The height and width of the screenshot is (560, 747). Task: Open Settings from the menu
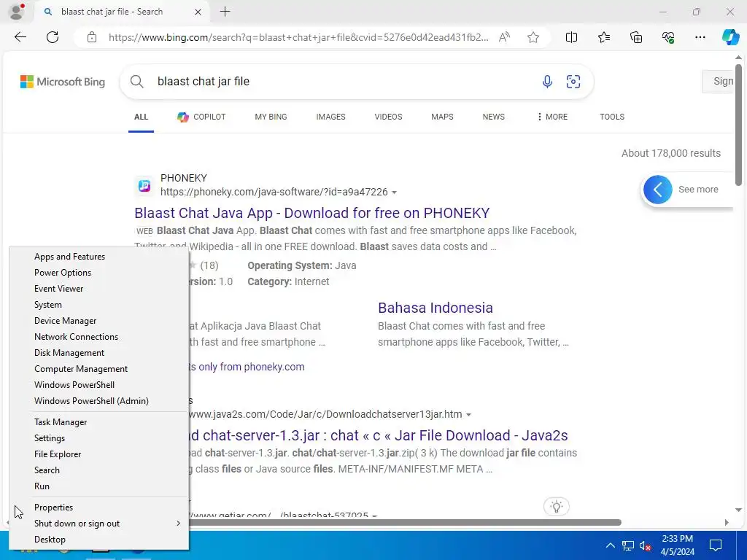[x=98, y=438]
